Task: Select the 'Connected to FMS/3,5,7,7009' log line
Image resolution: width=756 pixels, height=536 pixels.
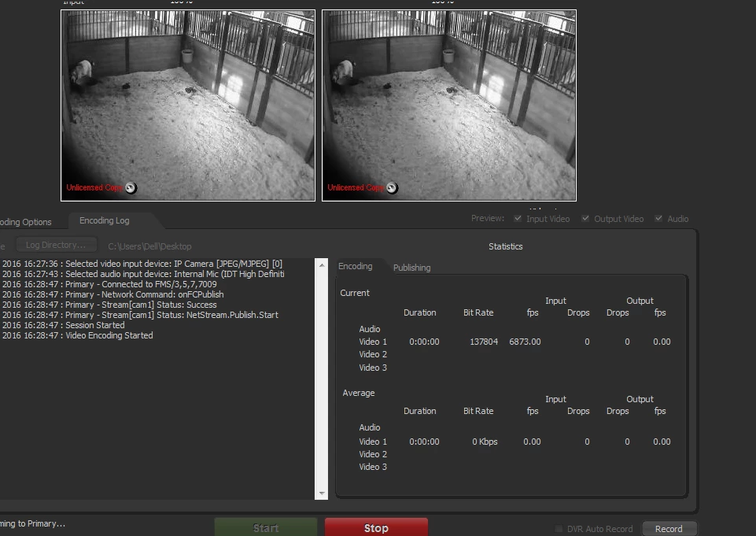Action: [109, 284]
